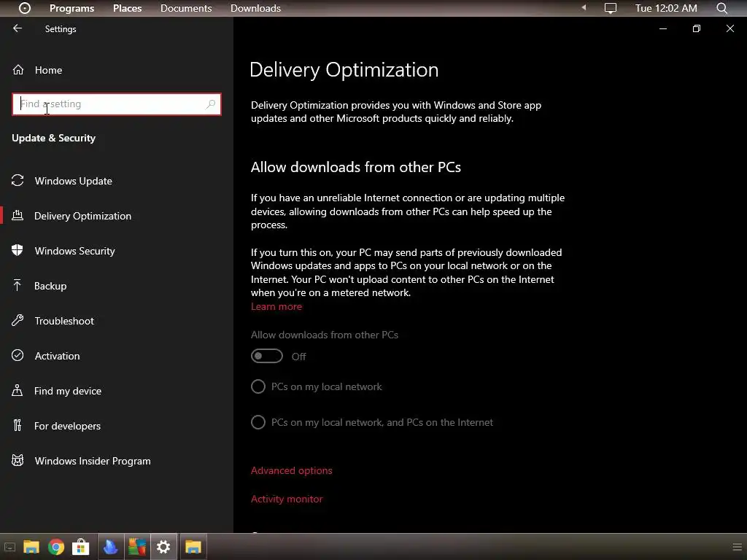Open the Places menu in the top bar
Viewport: 747px width, 560px height.
[127, 8]
